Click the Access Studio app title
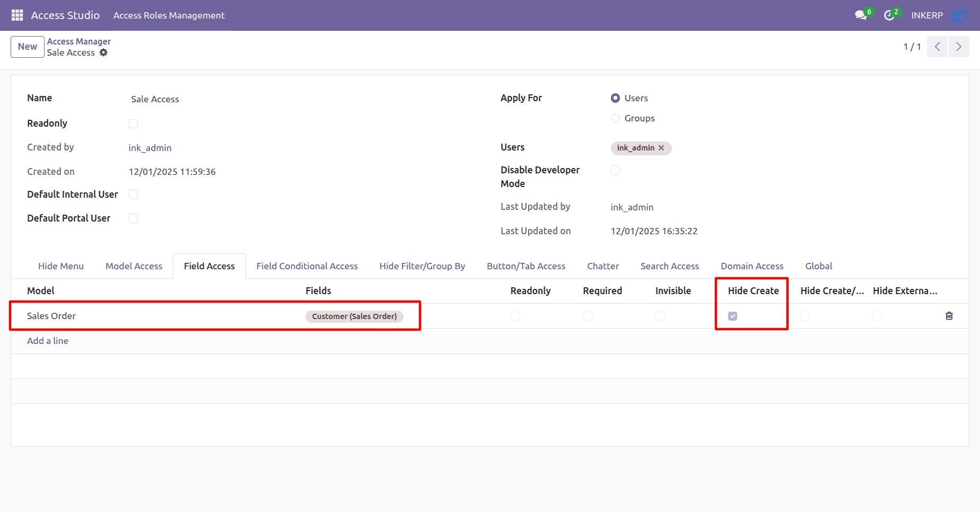The image size is (980, 512). coord(65,15)
